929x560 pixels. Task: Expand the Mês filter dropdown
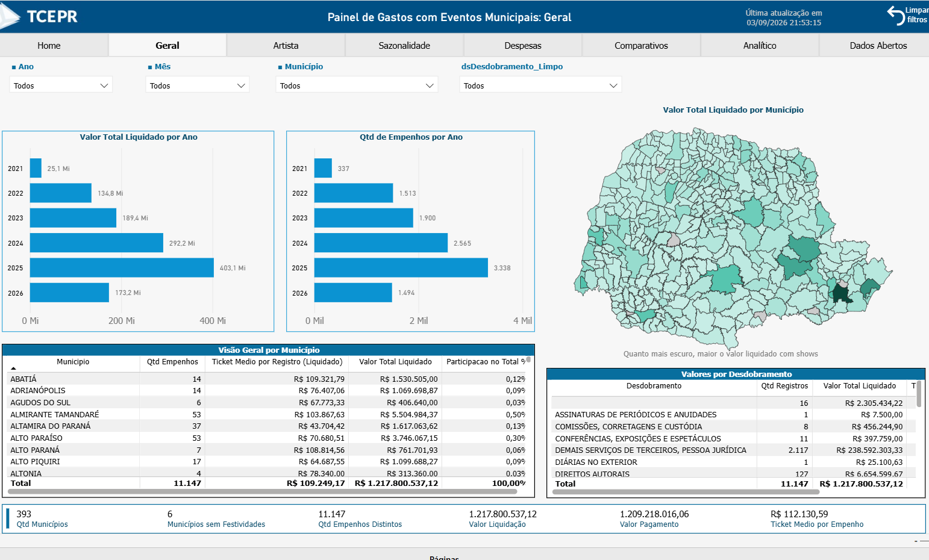click(x=197, y=86)
